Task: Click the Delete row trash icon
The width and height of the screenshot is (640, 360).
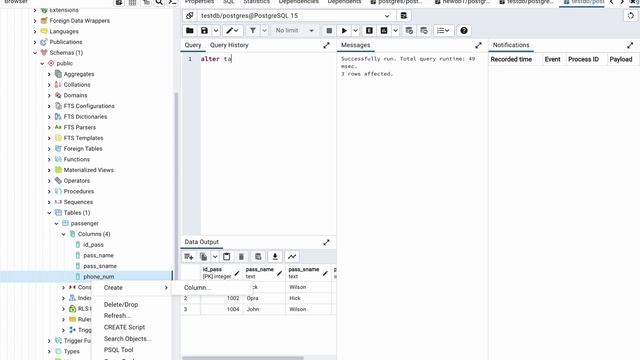Action: pyautogui.click(x=241, y=257)
